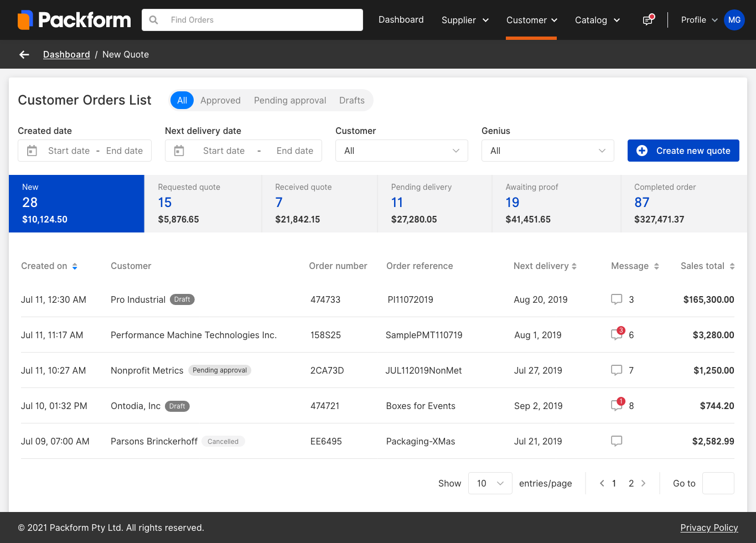The width and height of the screenshot is (756, 543).
Task: Open messages for order 474721
Action: (x=617, y=405)
